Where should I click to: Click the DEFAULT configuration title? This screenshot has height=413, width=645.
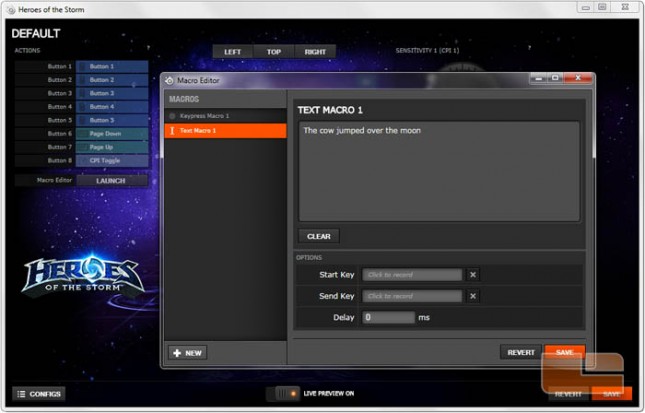[36, 34]
